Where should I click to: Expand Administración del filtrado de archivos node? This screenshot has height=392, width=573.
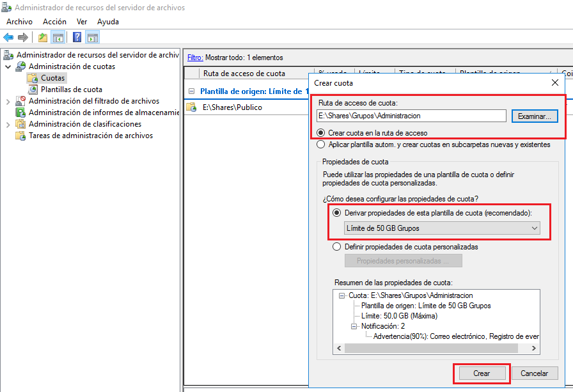pos(8,101)
